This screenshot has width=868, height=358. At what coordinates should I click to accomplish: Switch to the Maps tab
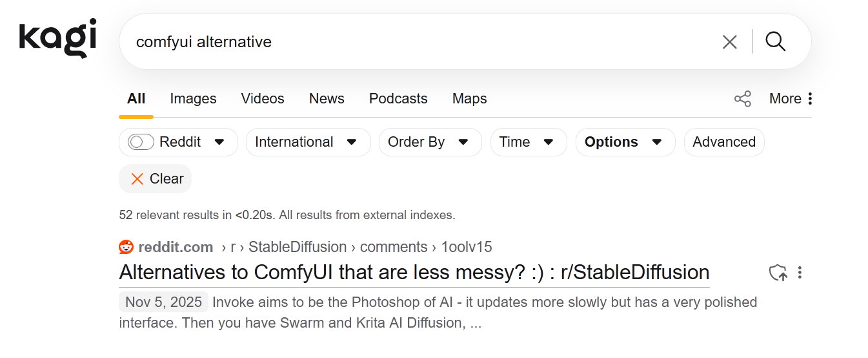tap(469, 99)
